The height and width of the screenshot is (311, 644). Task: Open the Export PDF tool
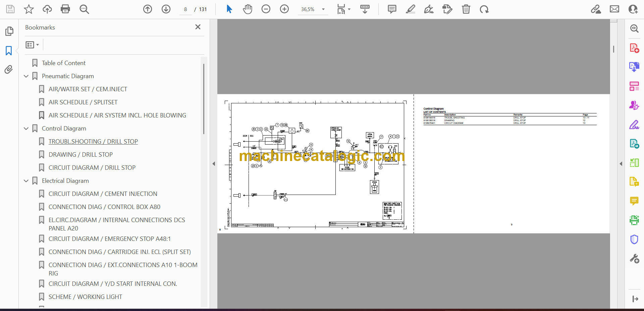click(x=634, y=67)
